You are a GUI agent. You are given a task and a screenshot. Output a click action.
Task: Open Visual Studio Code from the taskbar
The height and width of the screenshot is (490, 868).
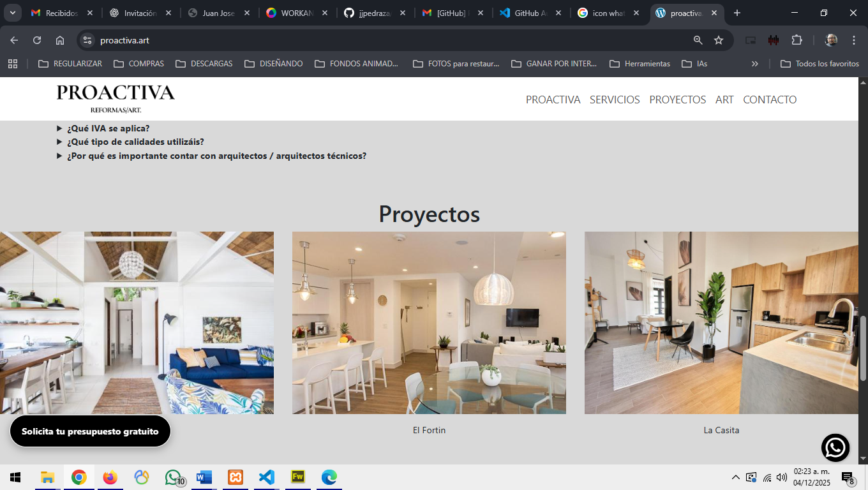tap(267, 477)
